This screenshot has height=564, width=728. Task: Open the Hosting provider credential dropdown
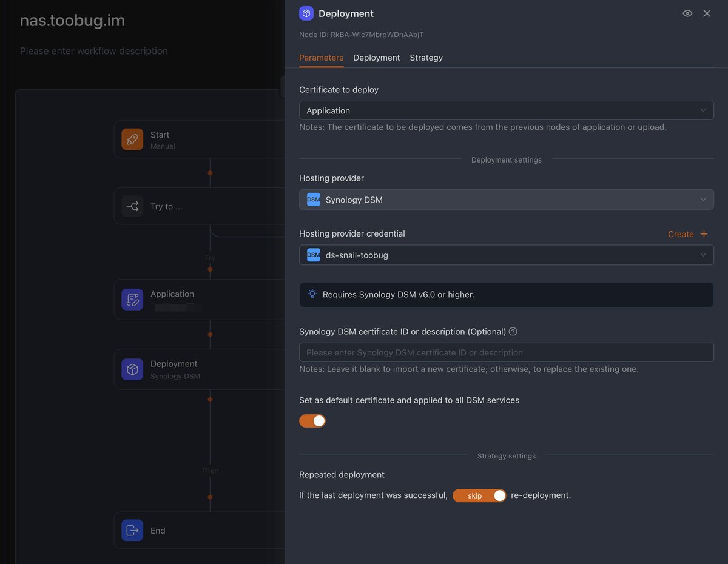(x=506, y=255)
